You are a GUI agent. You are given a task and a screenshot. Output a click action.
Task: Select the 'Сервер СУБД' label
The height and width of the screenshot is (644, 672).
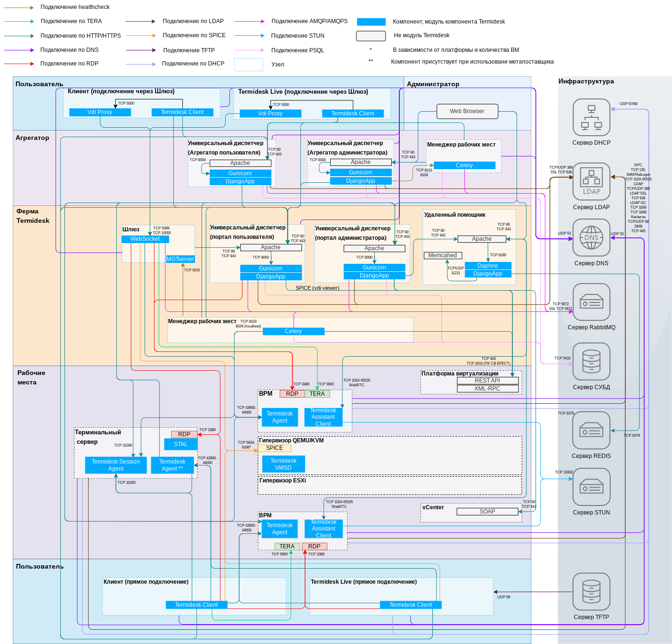tap(591, 387)
